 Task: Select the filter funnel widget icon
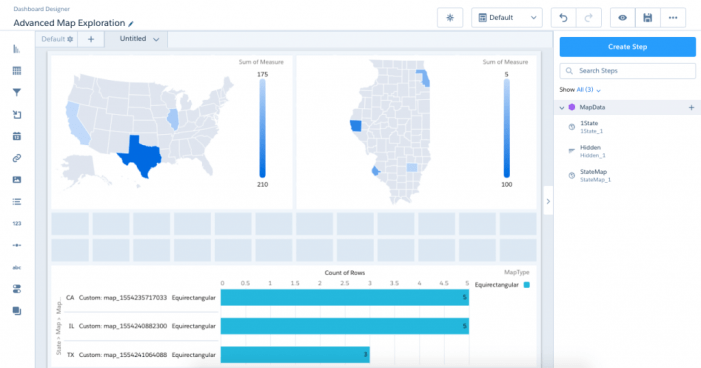tap(17, 93)
